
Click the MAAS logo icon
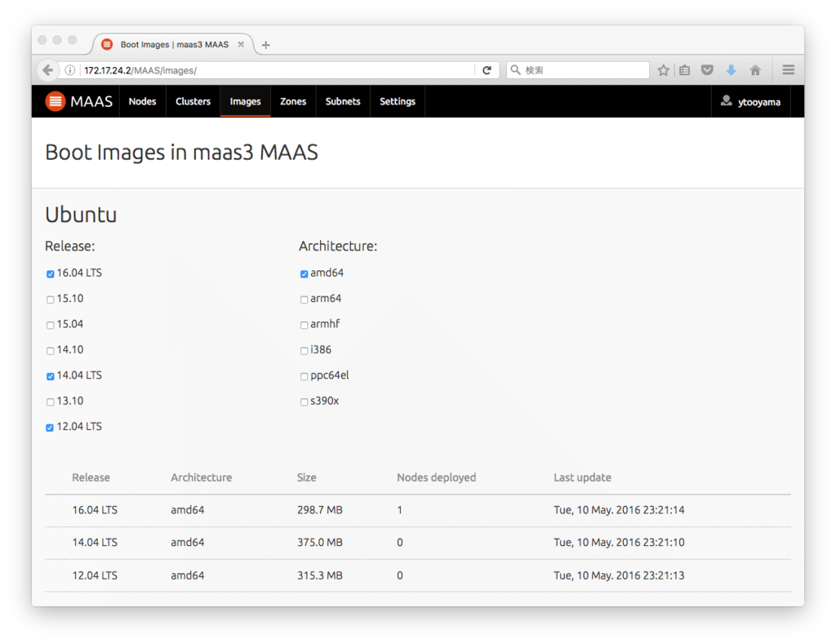(55, 101)
